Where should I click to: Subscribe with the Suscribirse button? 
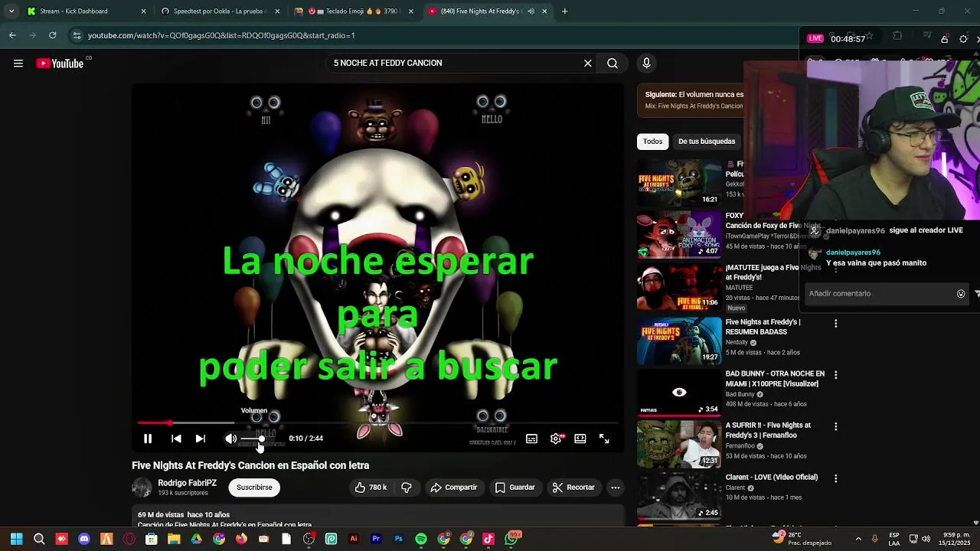254,487
